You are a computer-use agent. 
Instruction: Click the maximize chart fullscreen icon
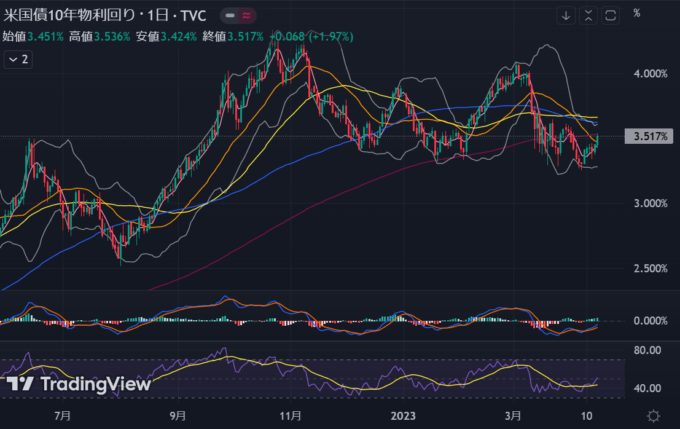coord(610,15)
